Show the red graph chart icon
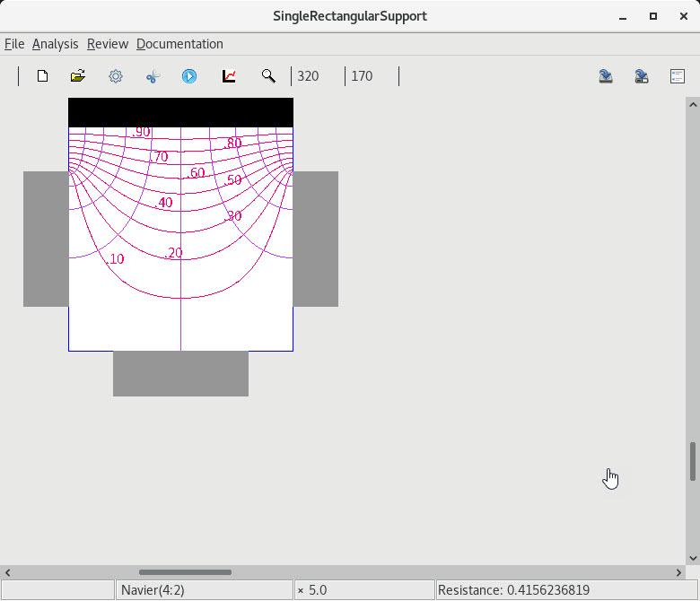Viewport: 700px width, 601px height. pos(229,76)
